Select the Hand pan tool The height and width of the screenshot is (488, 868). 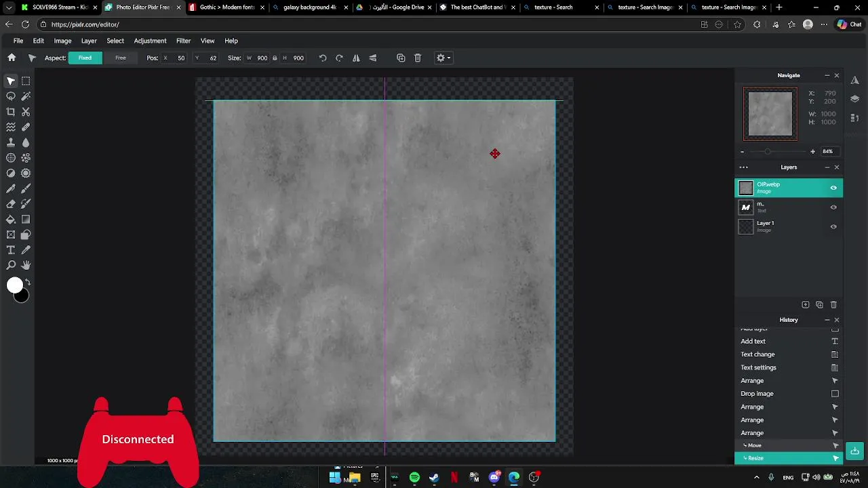coord(26,265)
